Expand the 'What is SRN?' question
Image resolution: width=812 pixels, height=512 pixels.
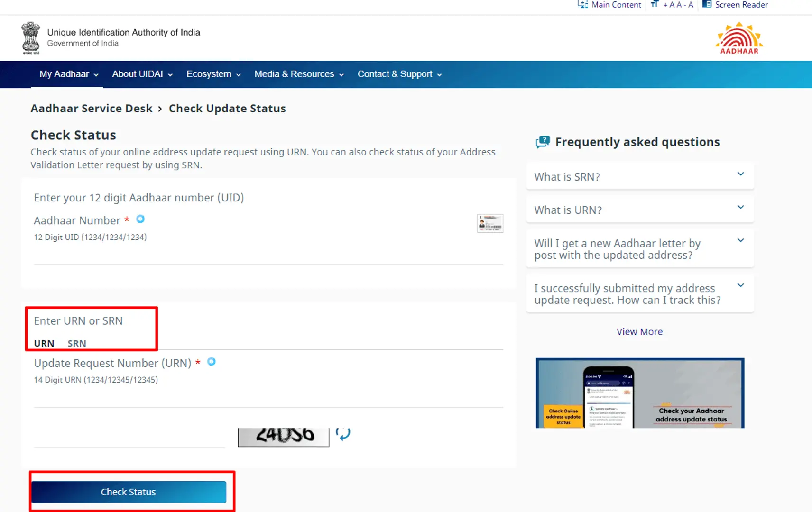coord(640,176)
